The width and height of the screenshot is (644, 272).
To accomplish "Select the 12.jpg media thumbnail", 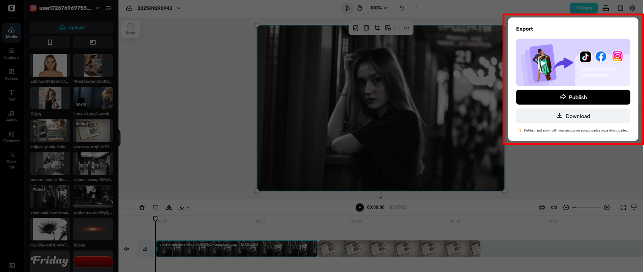I will (50, 98).
